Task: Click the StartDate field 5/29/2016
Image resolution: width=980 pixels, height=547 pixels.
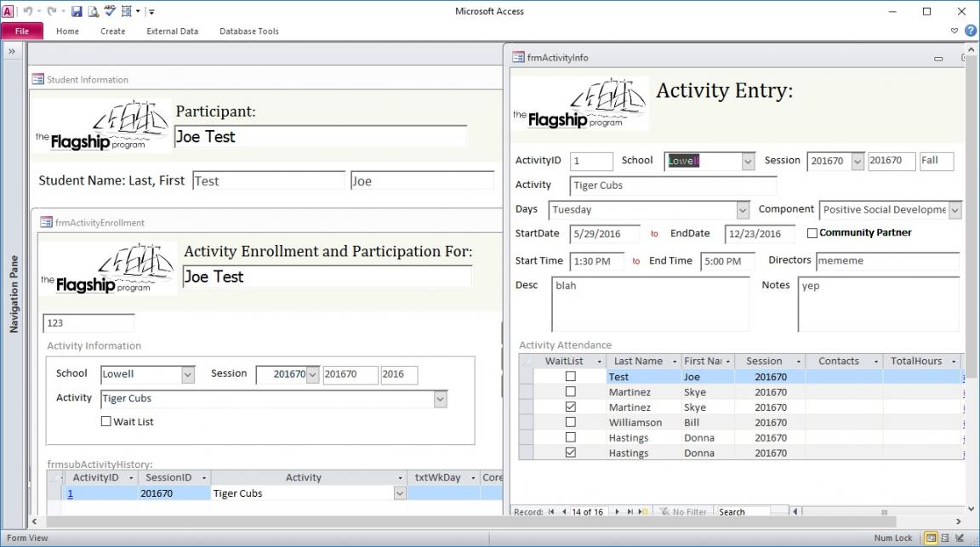Action: tap(605, 234)
